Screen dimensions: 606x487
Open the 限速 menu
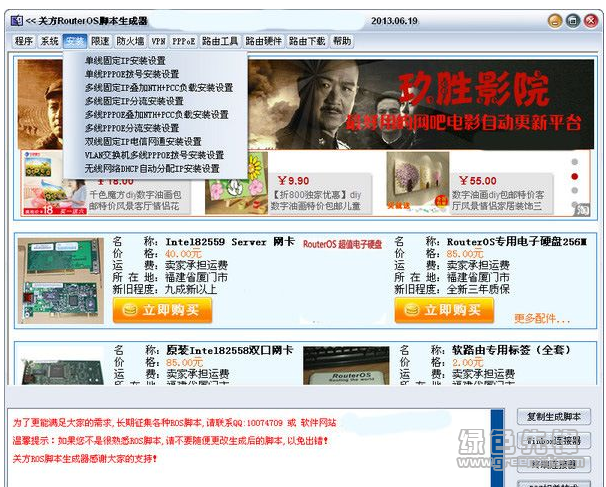tap(100, 41)
